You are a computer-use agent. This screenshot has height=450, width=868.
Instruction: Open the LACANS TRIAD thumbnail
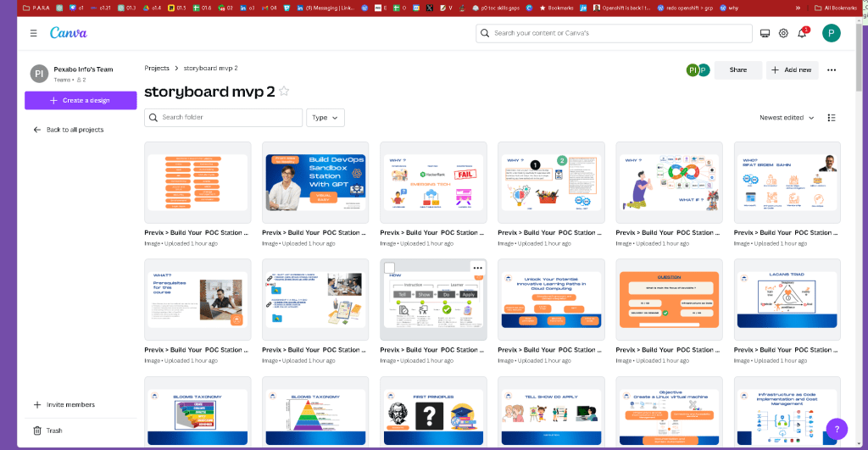coord(787,299)
